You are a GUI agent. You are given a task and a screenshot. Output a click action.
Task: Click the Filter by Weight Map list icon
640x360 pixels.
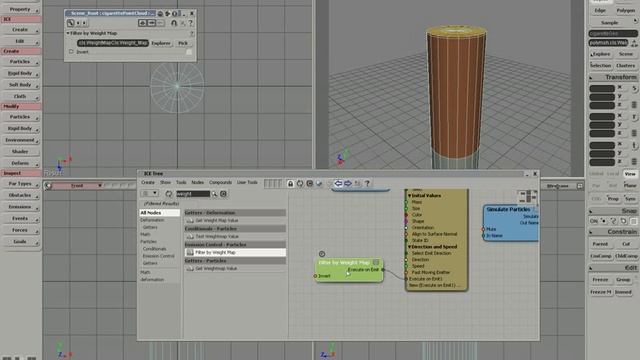pyautogui.click(x=190, y=253)
